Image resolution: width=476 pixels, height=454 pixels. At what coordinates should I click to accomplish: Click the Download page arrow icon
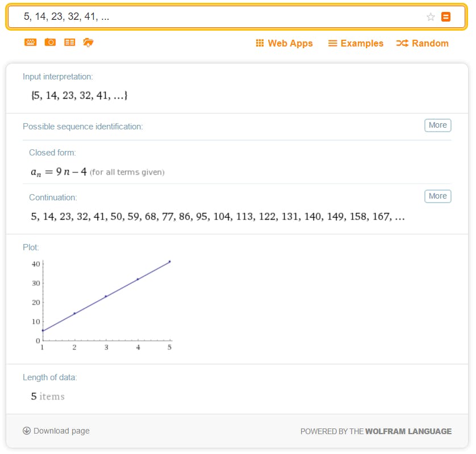(27, 431)
